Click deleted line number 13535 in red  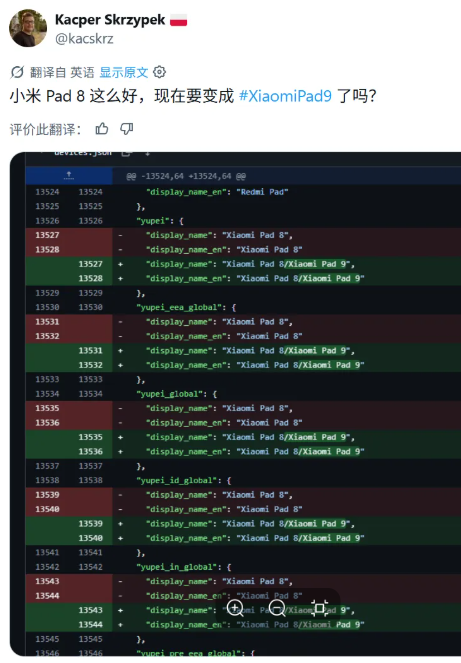[47, 408]
